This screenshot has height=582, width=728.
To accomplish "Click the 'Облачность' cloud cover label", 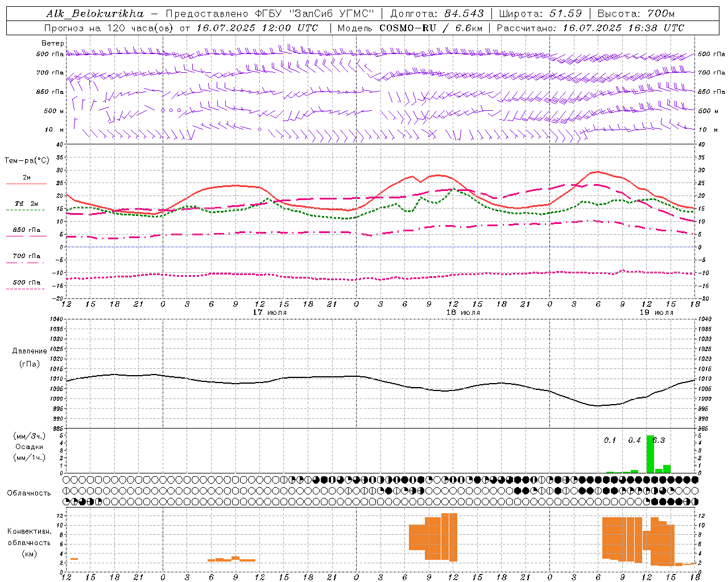I will pyautogui.click(x=29, y=493).
